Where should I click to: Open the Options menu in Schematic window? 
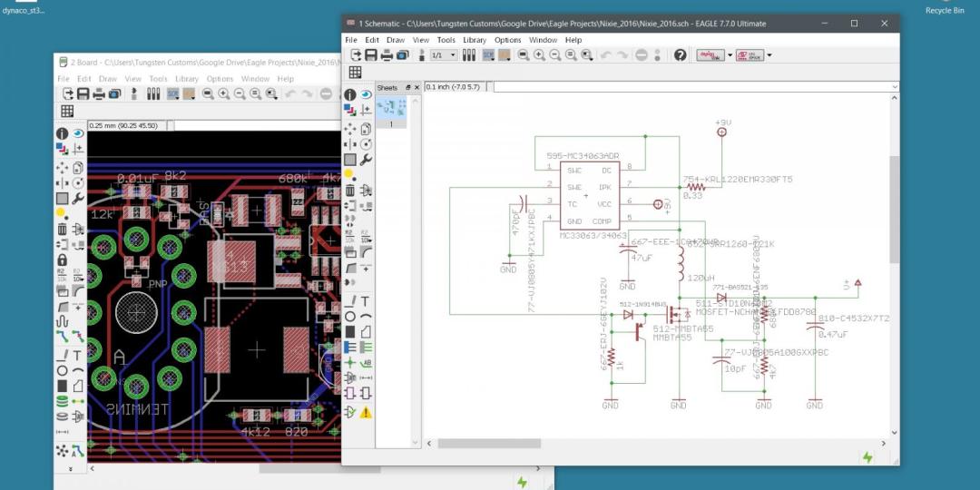pos(507,39)
